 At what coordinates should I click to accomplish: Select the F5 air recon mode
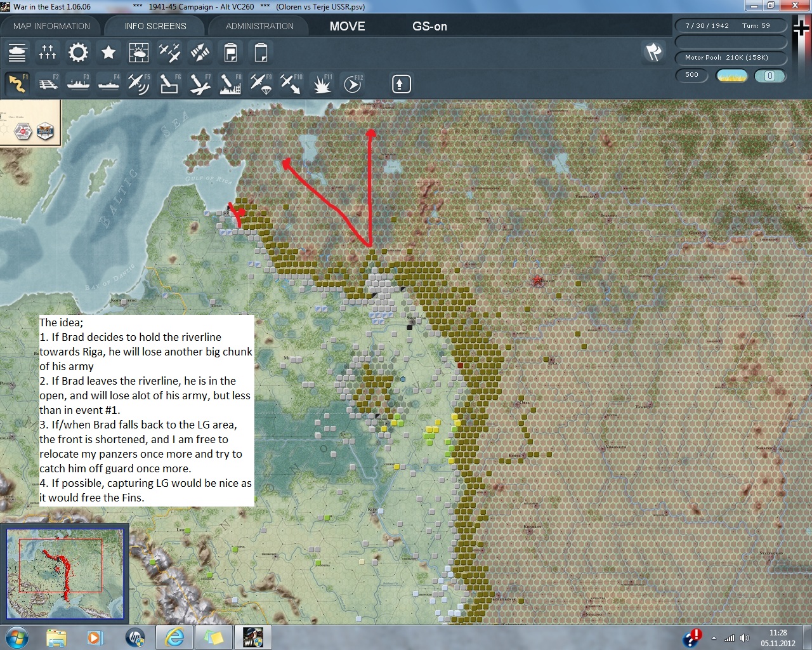139,84
